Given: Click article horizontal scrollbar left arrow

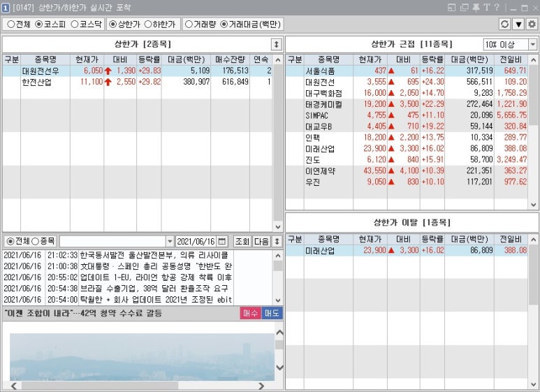Looking at the screenshot, I should (14, 386).
